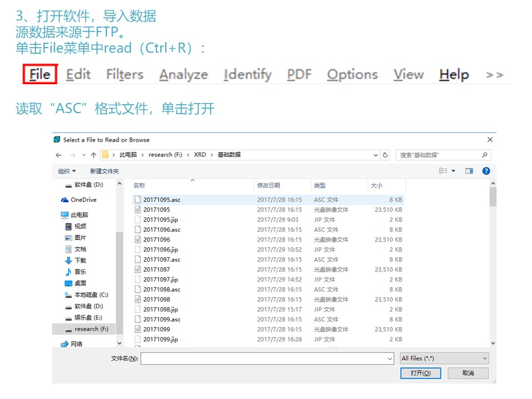Open the View menu
This screenshot has height=399, width=532.
point(408,74)
